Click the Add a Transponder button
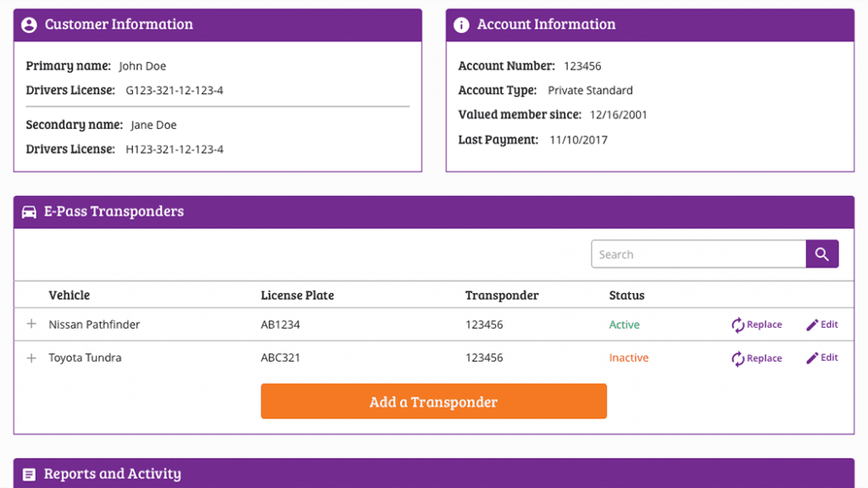This screenshot has height=488, width=868. click(433, 401)
